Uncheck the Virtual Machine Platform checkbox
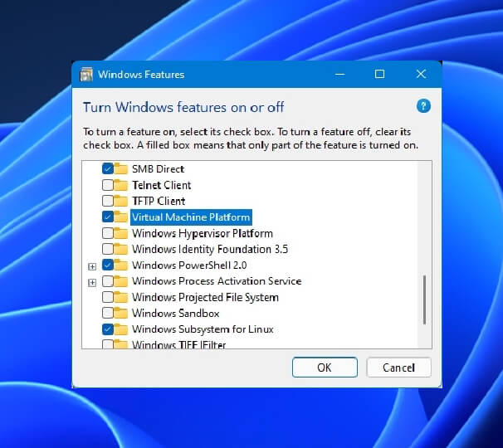 click(108, 217)
